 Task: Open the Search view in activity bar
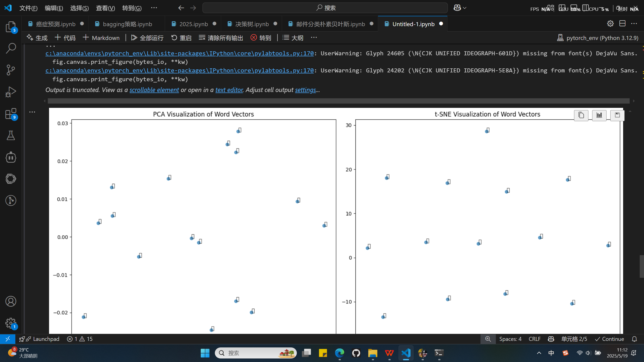pos(11,48)
